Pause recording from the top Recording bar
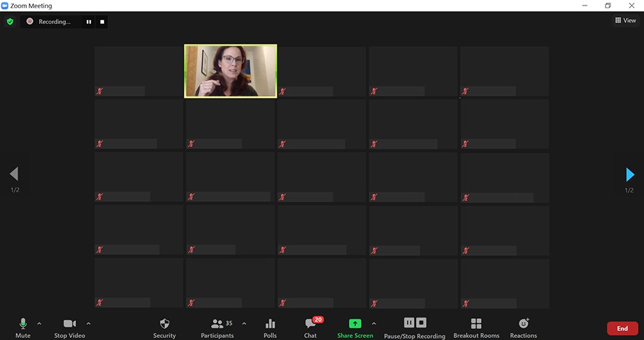Viewport: 644px width, 340px height. (88, 22)
